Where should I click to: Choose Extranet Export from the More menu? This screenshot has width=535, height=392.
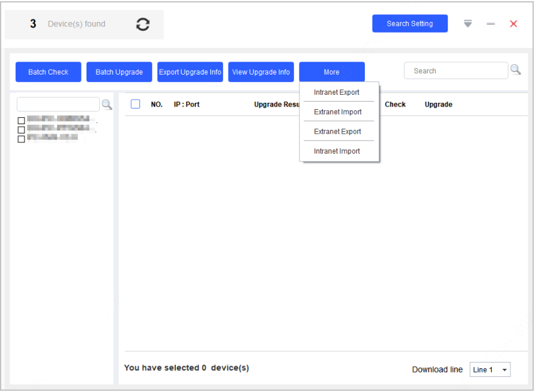(x=337, y=132)
